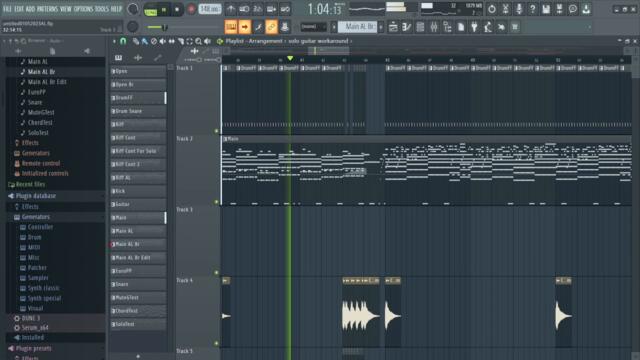This screenshot has height=360, width=640.
Task: Open the snap selector (none) dropdown
Action: click(x=313, y=27)
